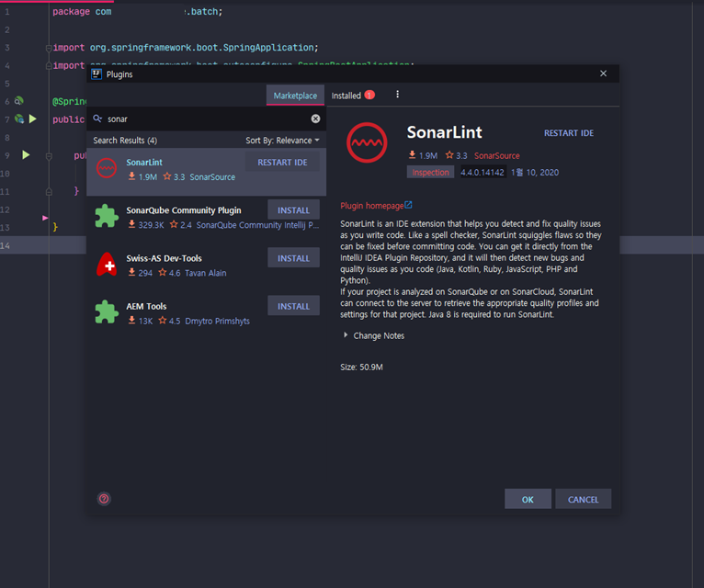Viewport: 704px width, 588px height.
Task: Open the SonarSource vendor link in details
Action: pyautogui.click(x=496, y=156)
